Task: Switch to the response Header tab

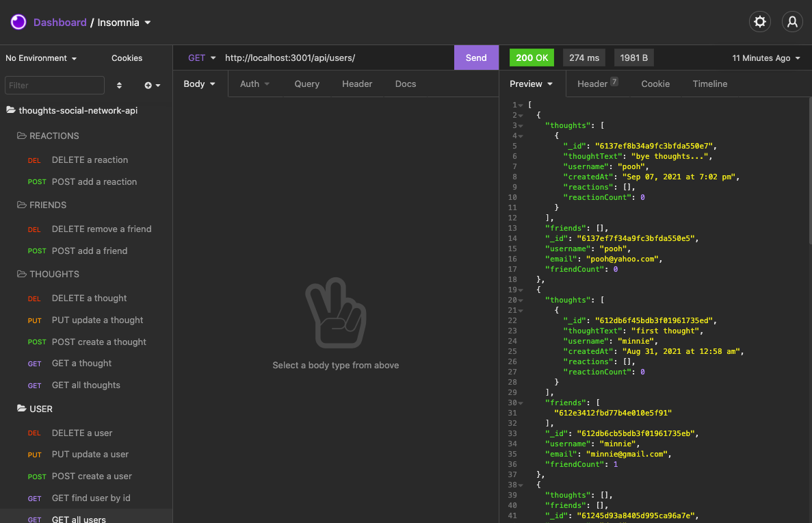Action: click(x=598, y=84)
